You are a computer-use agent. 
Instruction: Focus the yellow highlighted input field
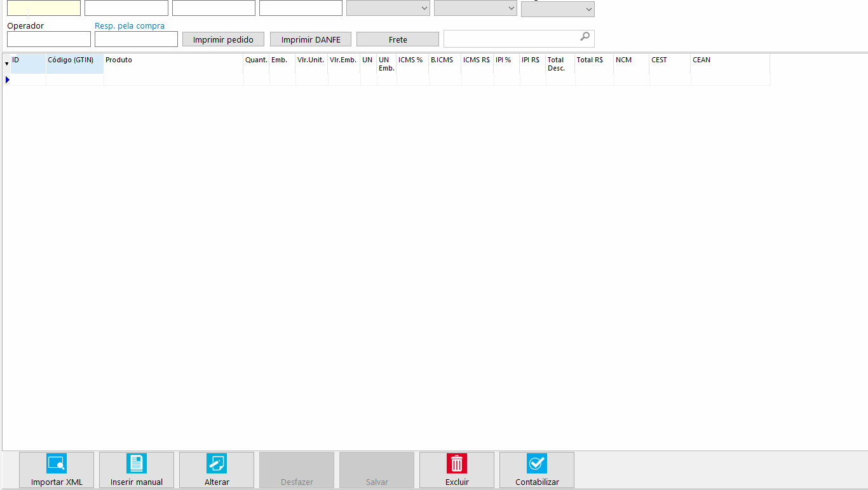(44, 8)
